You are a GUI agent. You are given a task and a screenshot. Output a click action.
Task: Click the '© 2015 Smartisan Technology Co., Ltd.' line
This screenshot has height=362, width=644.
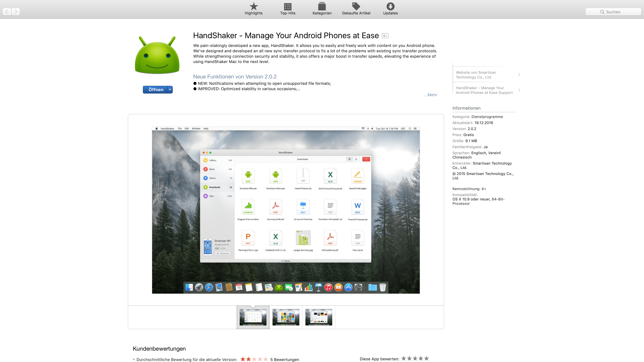(x=483, y=176)
